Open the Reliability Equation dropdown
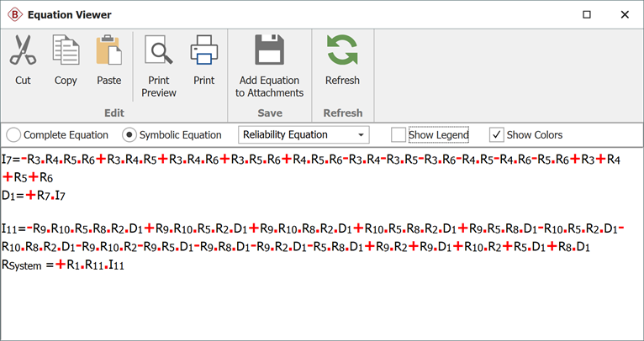This screenshot has width=644, height=341. 304,134
